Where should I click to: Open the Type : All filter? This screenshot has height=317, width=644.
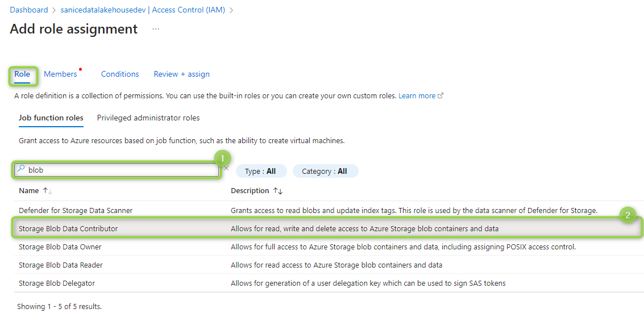tap(260, 171)
